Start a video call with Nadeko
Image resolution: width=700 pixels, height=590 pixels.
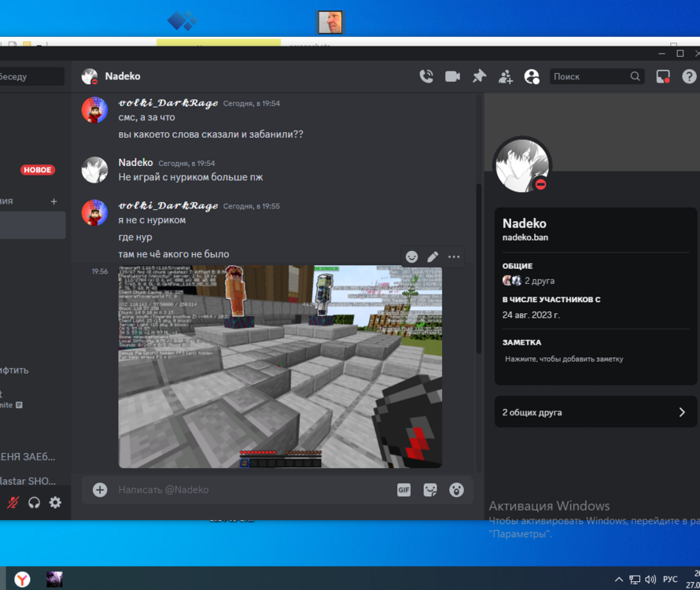click(x=452, y=76)
